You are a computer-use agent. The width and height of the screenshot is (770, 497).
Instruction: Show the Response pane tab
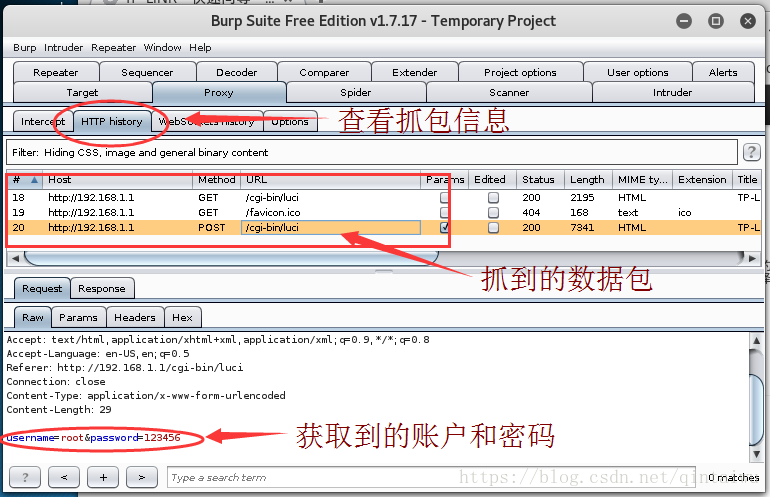click(102, 288)
